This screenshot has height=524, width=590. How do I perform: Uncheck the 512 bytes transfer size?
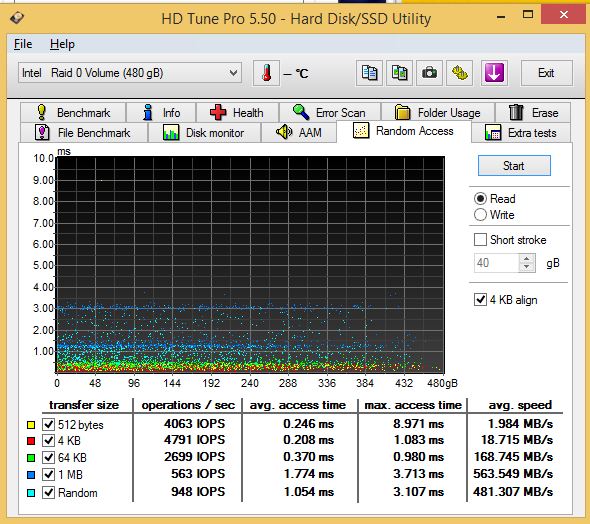point(49,424)
